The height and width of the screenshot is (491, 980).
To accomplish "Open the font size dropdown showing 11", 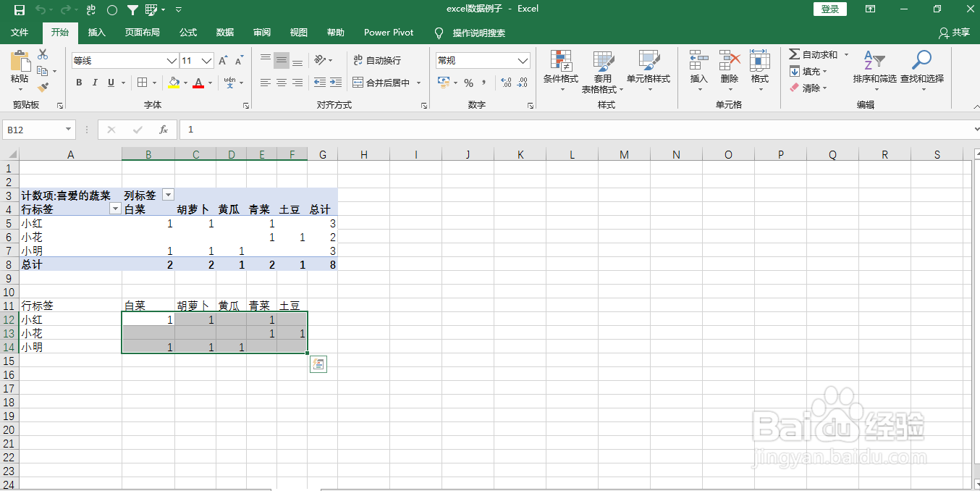I will 207,61.
